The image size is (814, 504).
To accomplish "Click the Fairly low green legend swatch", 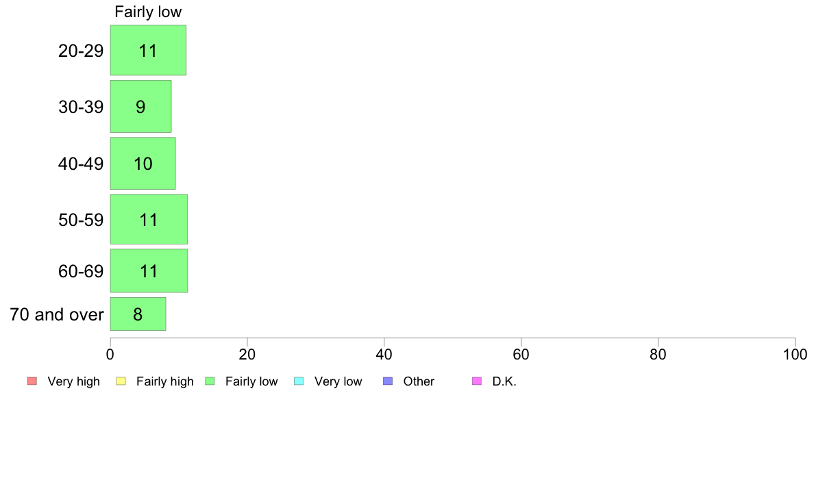I will (210, 381).
